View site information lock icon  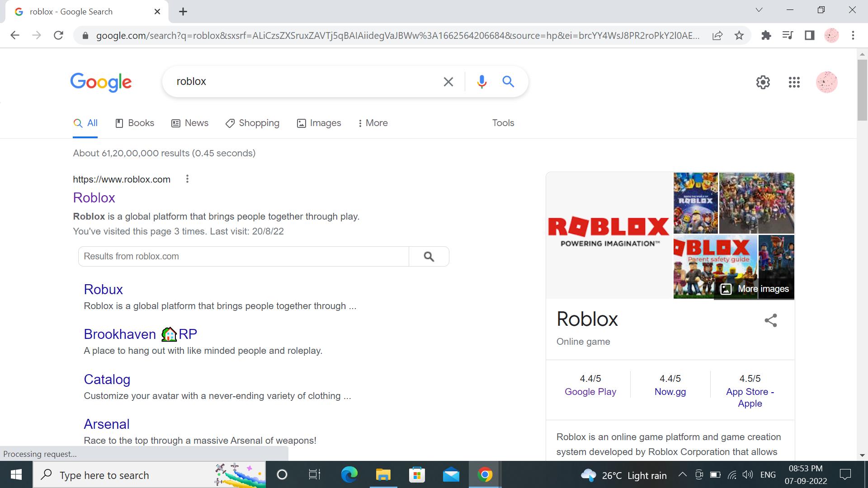coord(85,36)
